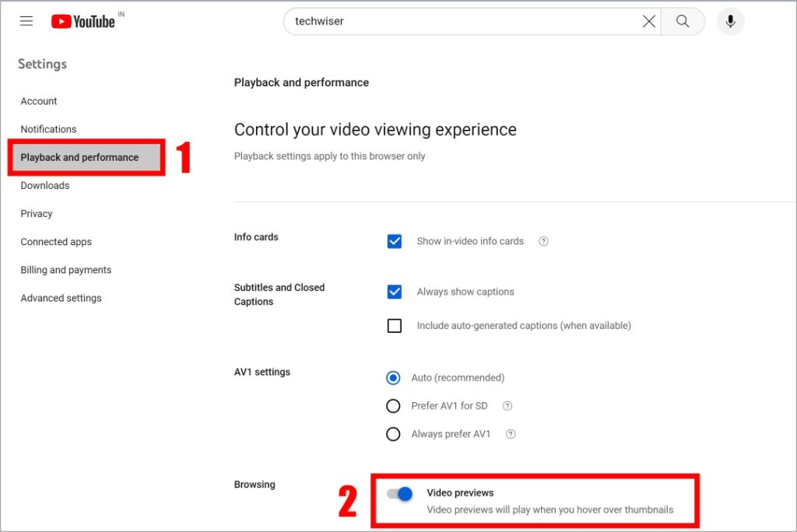Open help icon next to Prefer AV1 for SD
Image resolution: width=797 pixels, height=532 pixels.
click(x=507, y=406)
